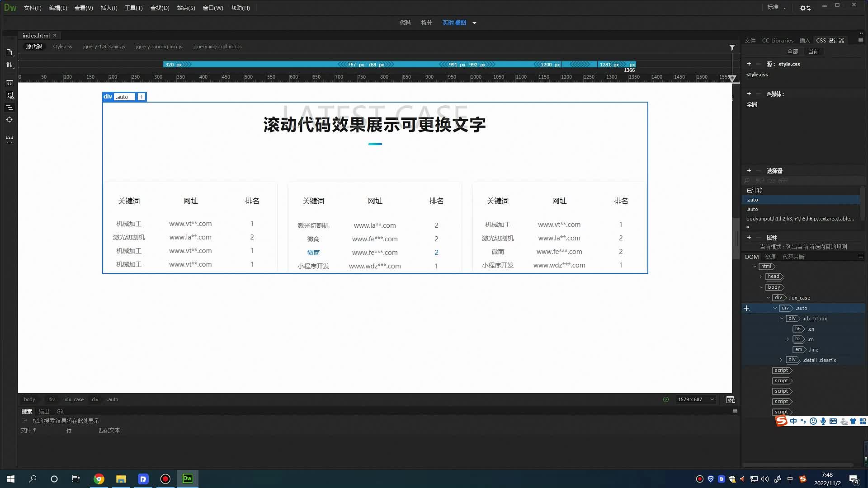The width and height of the screenshot is (868, 488).
Task: Switch to the 代码片断 tab
Action: pyautogui.click(x=793, y=257)
